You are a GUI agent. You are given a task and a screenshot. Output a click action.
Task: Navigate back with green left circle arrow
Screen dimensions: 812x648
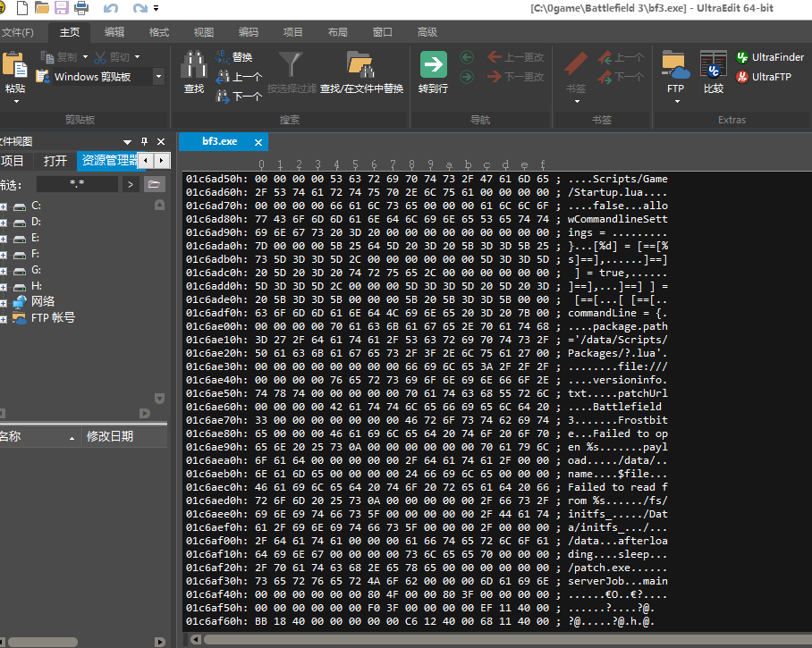[467, 57]
